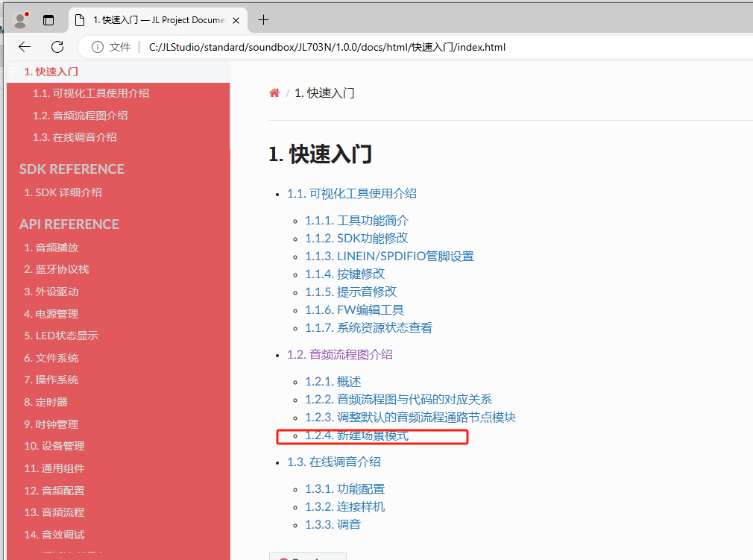Open the tab actions menu icon
Screen dimensions: 753x560
click(x=48, y=20)
